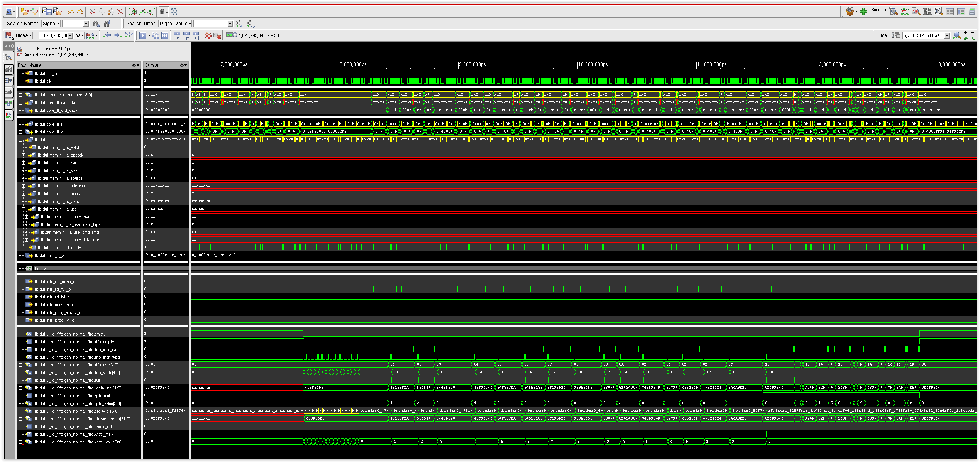Open the workspace toolbox icon at top right
The height and width of the screenshot is (462, 980).
click(850, 11)
